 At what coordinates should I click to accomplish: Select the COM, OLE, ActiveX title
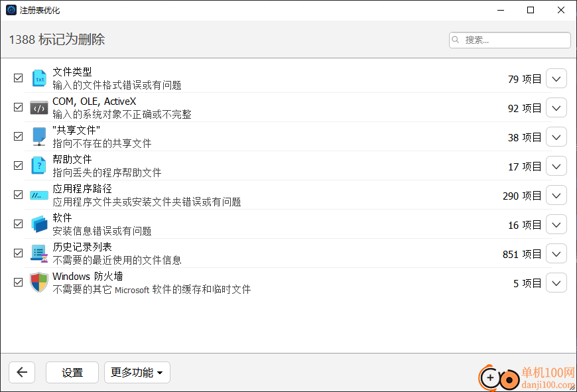[94, 101]
